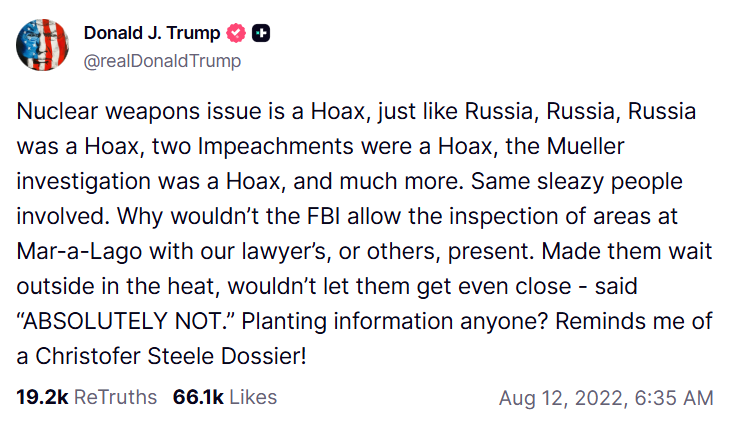Open the @realDonaldTrump handle link
The width and height of the screenshot is (730, 421).
(162, 60)
